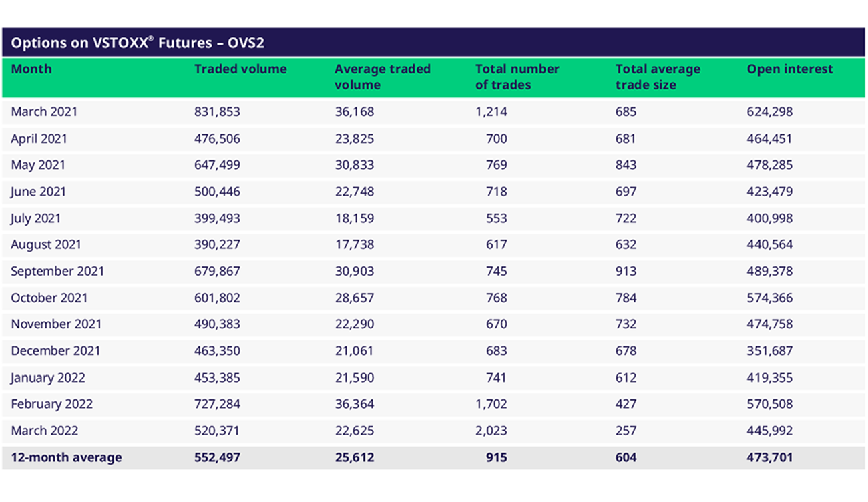Click the June 2021 open interest 423,479
Screen dimensions: 868x502
pos(769,192)
